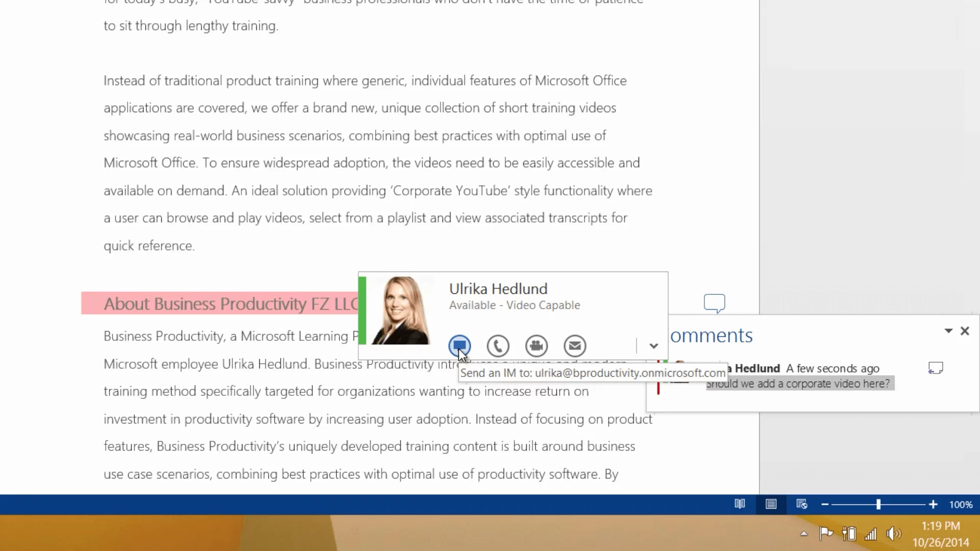Send an email to Ulrika
Viewport: 980px width, 551px height.
tap(575, 346)
